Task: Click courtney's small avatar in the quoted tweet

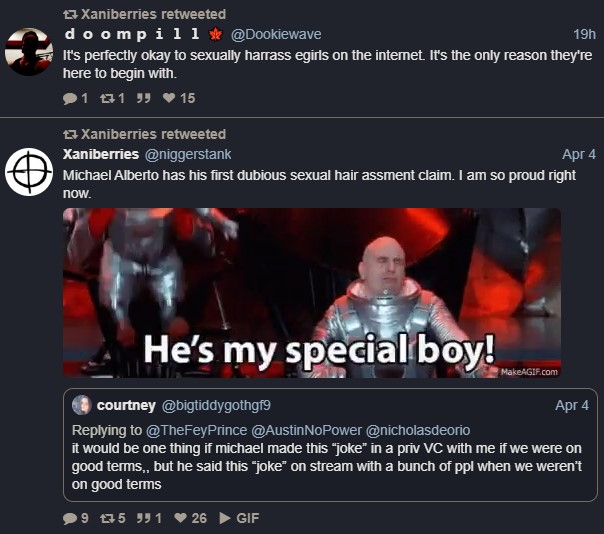Action: coord(81,405)
